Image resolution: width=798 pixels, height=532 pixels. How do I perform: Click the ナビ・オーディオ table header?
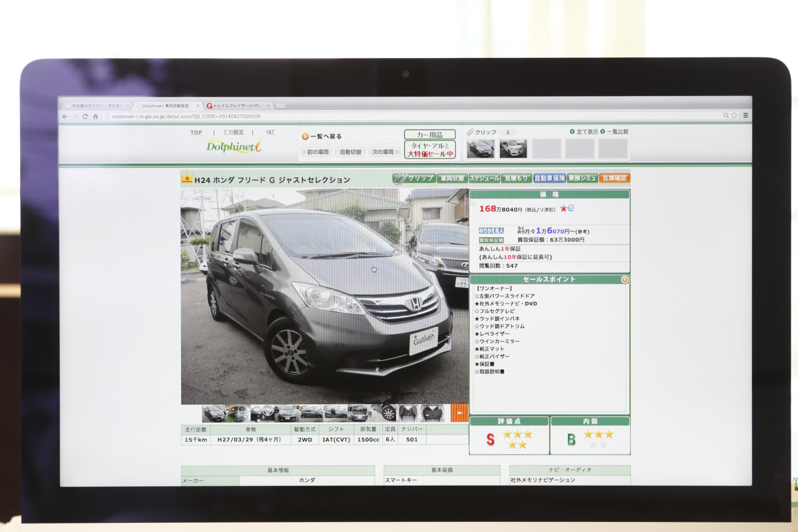pyautogui.click(x=570, y=470)
